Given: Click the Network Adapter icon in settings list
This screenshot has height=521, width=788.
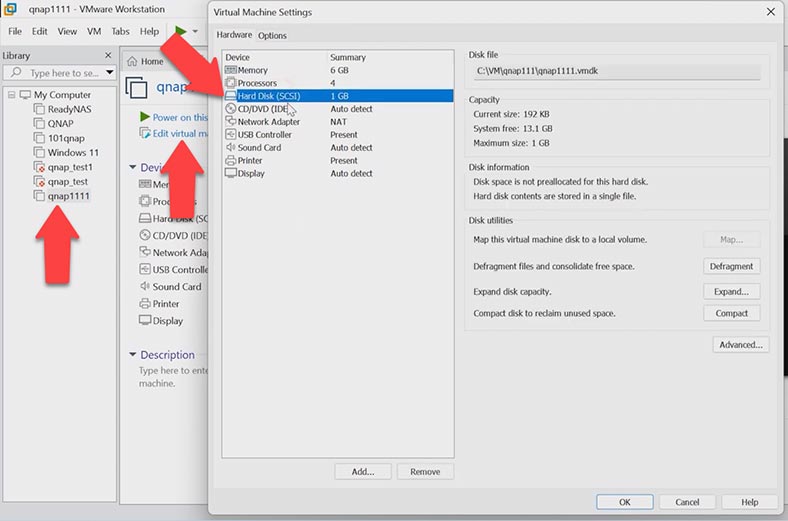Looking at the screenshot, I should click(x=231, y=121).
